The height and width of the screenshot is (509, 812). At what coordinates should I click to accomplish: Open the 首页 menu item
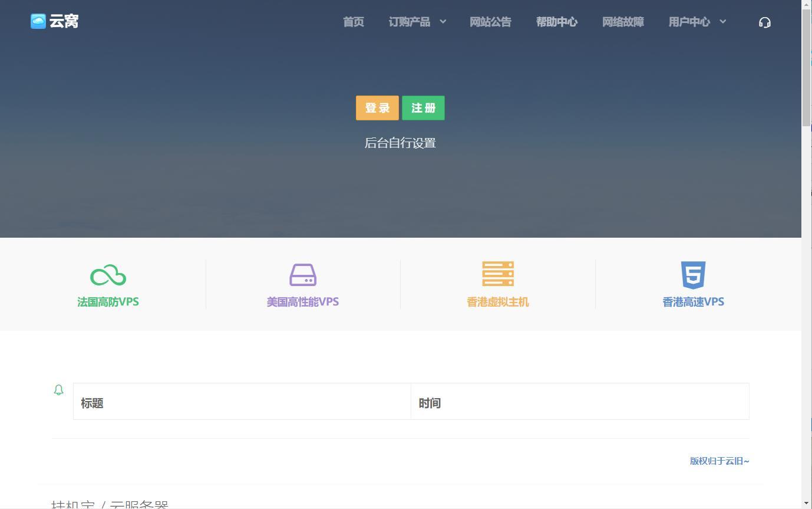(354, 22)
